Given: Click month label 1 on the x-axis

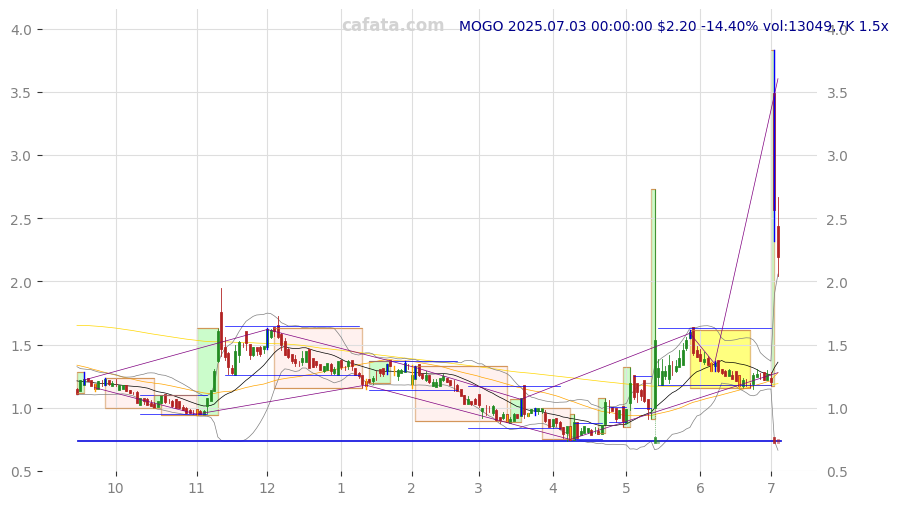Looking at the screenshot, I should pos(341,488).
